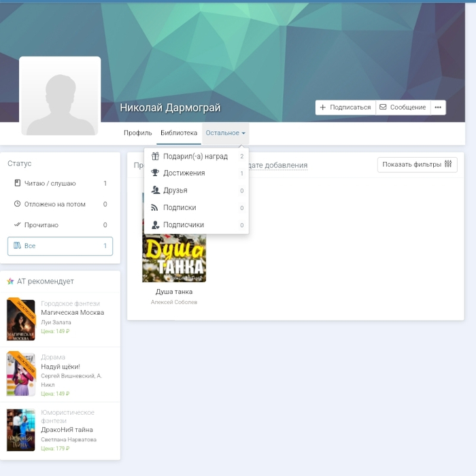Switch to the Профиль tab

click(x=137, y=133)
